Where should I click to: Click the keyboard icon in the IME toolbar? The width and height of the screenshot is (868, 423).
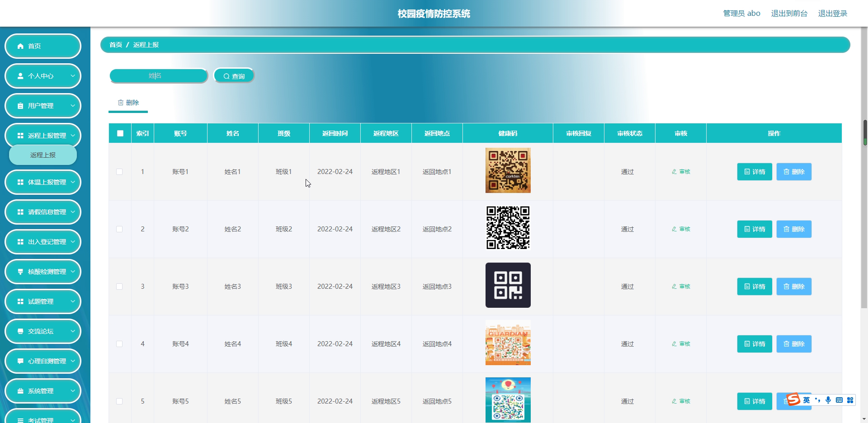tap(839, 400)
